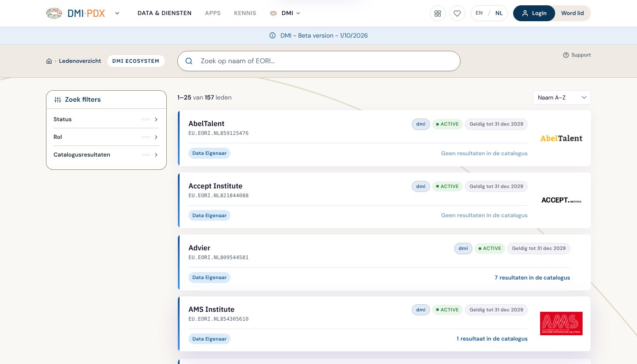This screenshot has width=637, height=364.
Task: Click the Zoek filters sliders icon
Action: click(x=58, y=100)
